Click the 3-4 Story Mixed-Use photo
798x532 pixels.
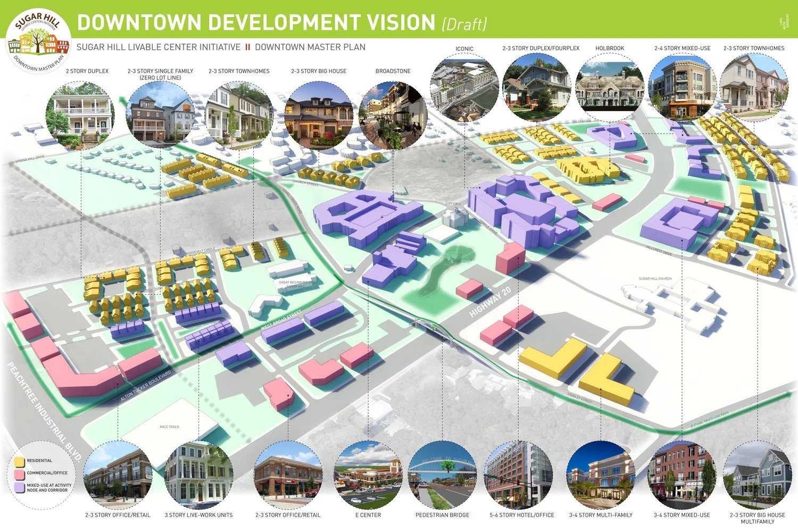coord(682,475)
